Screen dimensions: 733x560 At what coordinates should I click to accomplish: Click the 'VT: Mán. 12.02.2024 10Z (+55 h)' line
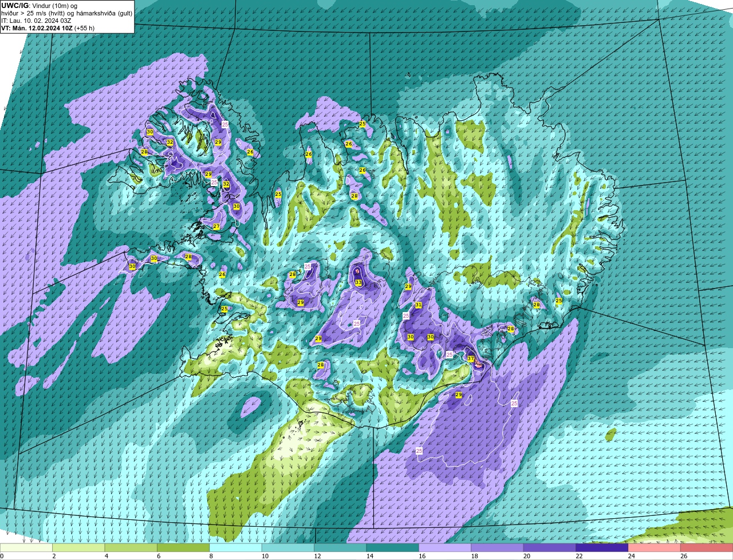pos(48,28)
